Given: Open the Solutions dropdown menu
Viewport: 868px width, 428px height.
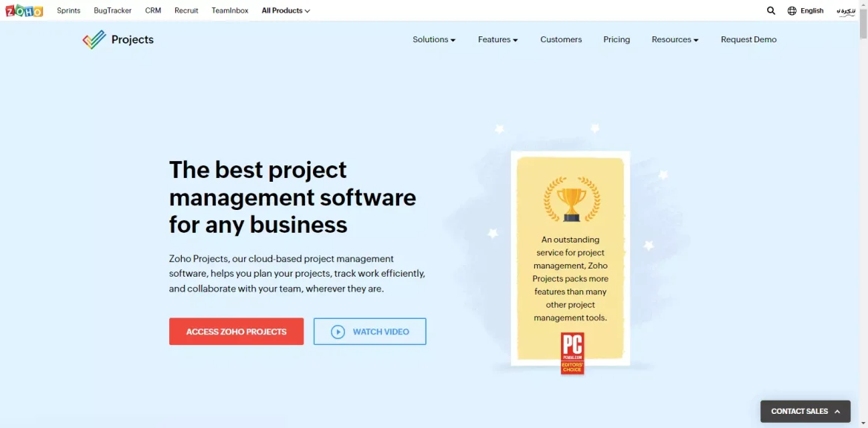Looking at the screenshot, I should click(434, 40).
